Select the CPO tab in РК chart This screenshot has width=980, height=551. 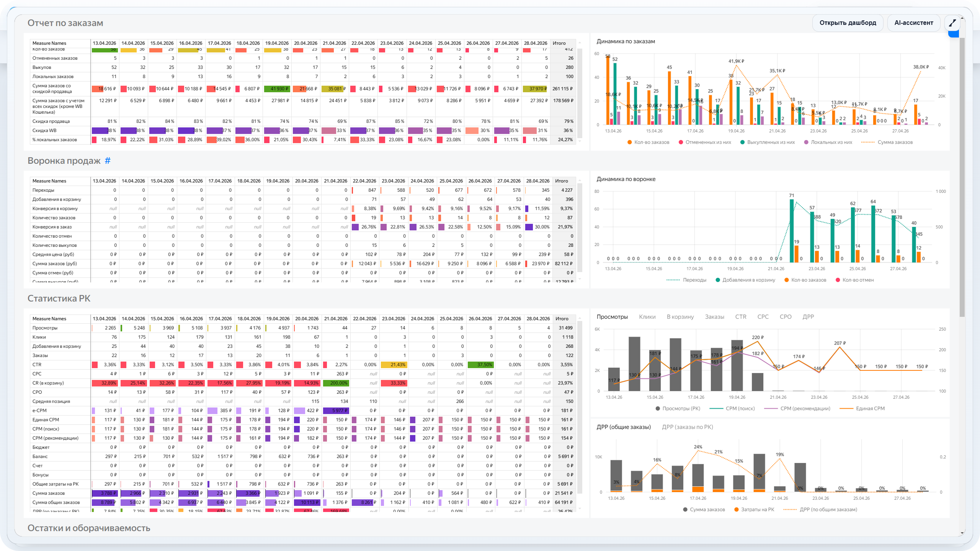(785, 317)
